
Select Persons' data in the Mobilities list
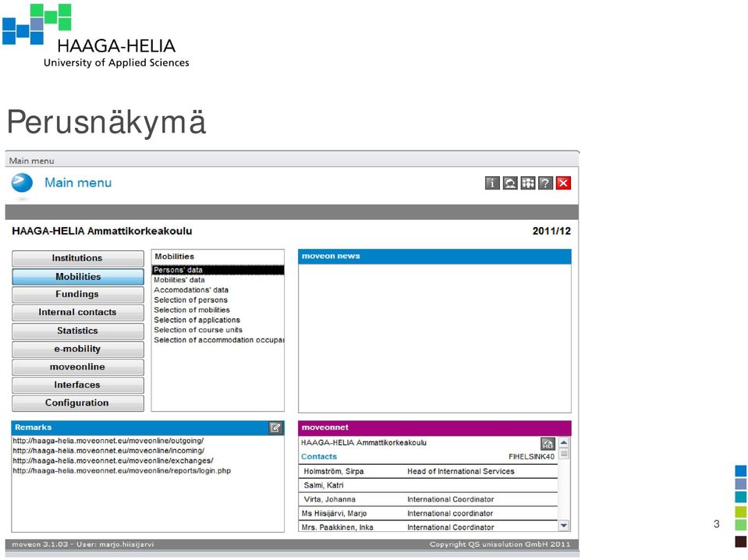(218, 270)
